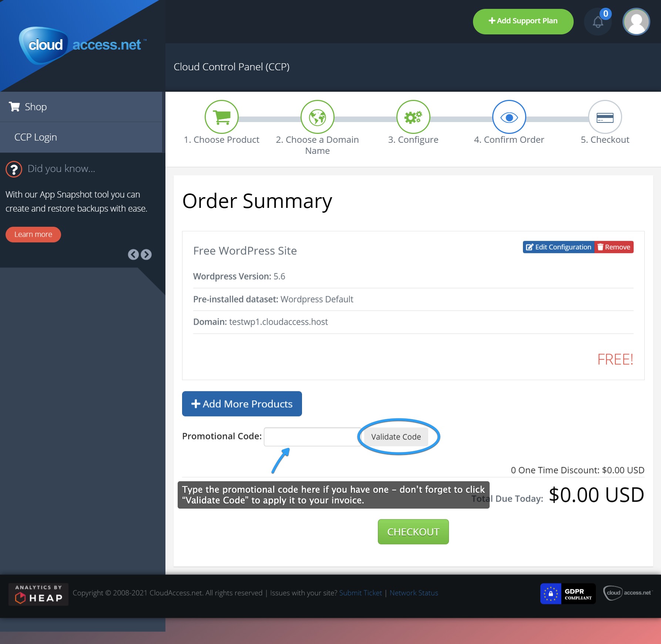Select the Configure gears step icon

click(x=413, y=117)
